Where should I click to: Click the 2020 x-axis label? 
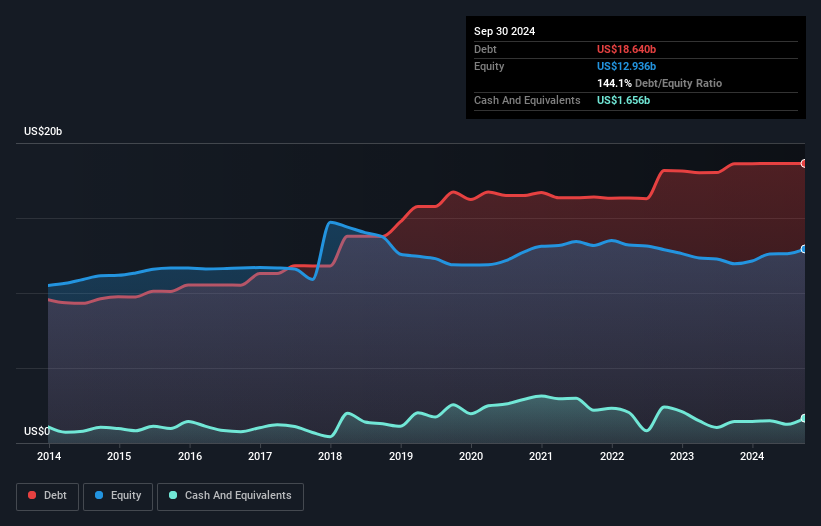[471, 456]
